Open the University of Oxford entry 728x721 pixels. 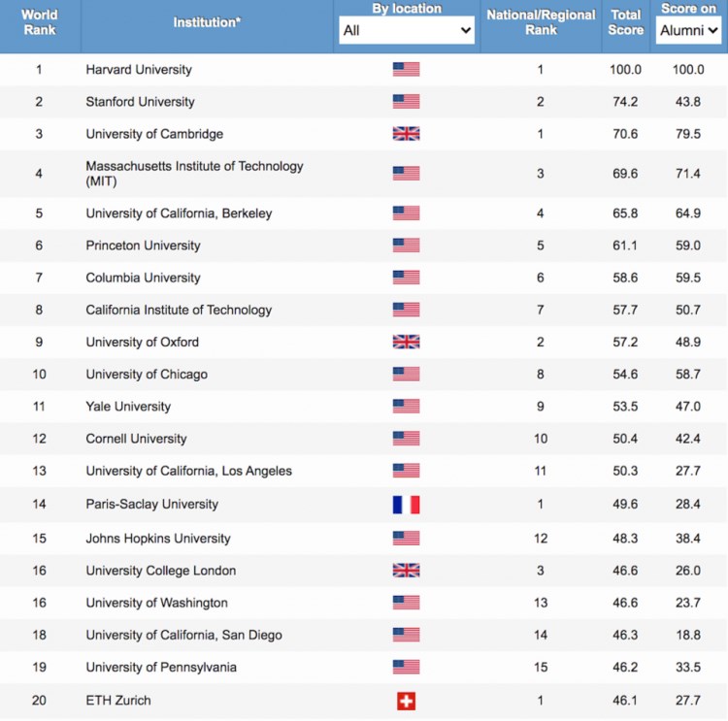[x=142, y=343]
